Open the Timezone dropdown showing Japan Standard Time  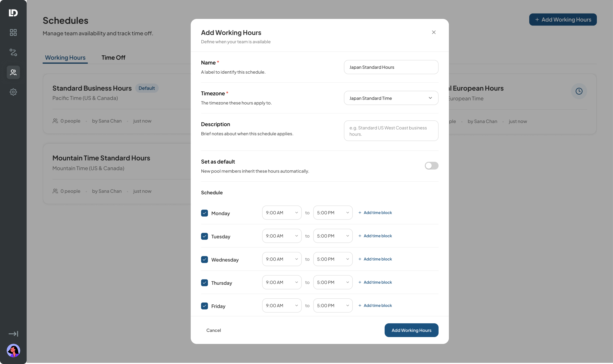[x=391, y=98]
